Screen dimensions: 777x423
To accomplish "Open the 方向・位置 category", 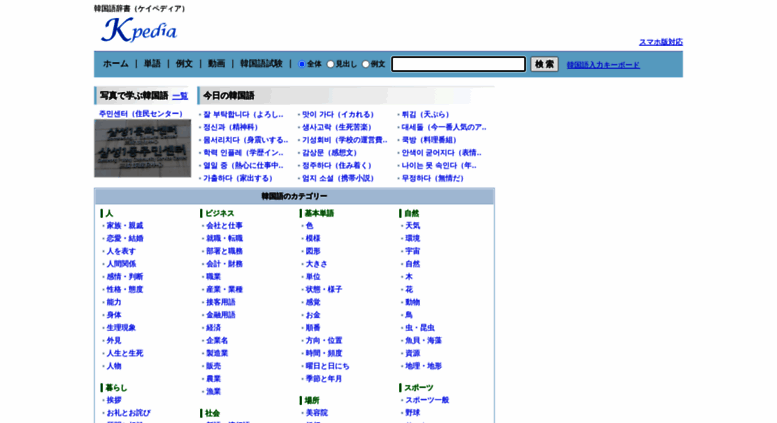I will [324, 341].
